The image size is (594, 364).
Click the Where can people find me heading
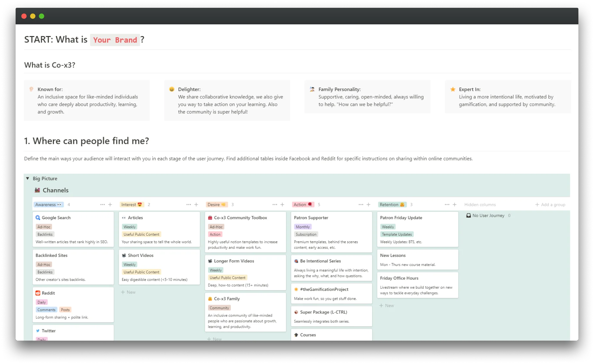(86, 141)
